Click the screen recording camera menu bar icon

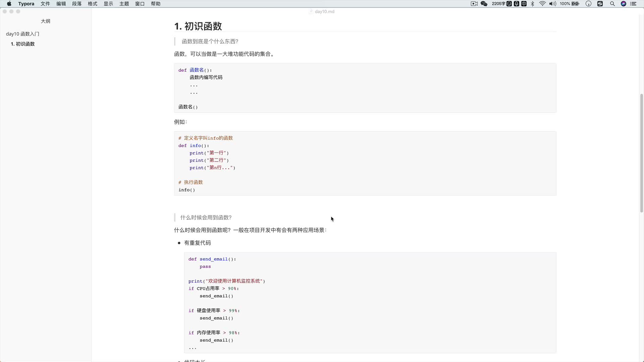point(474,4)
